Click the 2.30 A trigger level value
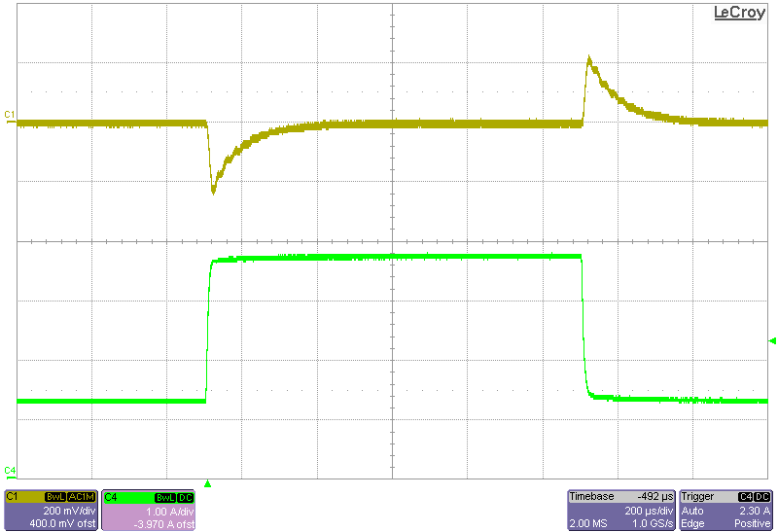This screenshot has height=532, width=778. [755, 511]
